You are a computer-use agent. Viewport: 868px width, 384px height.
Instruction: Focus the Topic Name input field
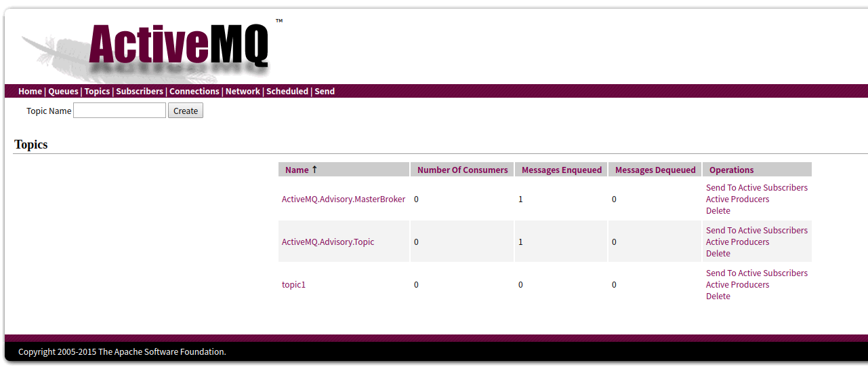pos(119,111)
